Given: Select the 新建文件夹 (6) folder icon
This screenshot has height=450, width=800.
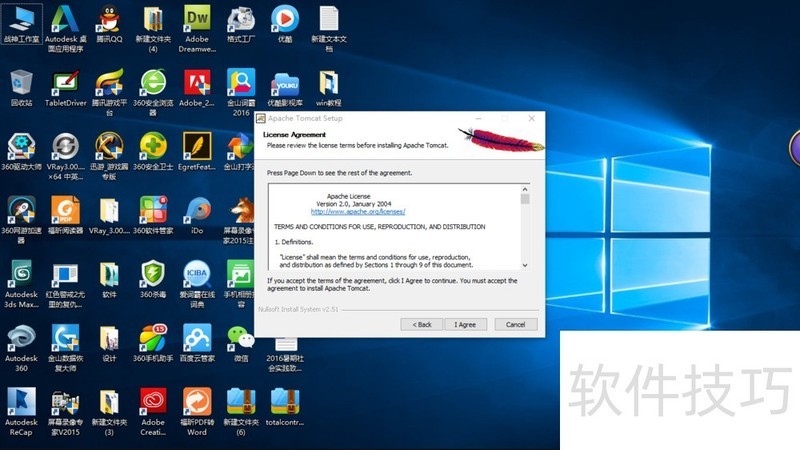Looking at the screenshot, I should click(x=241, y=412).
